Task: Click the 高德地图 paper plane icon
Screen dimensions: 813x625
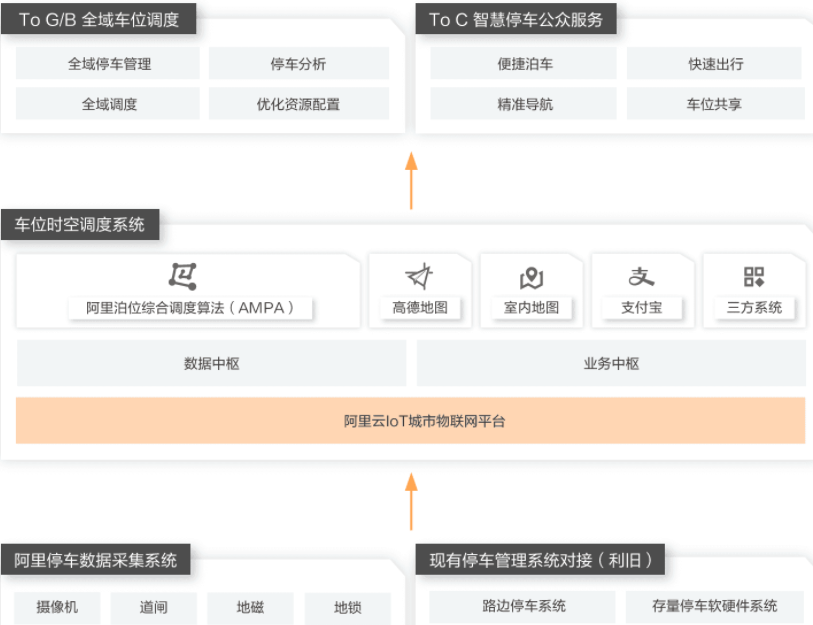Action: coord(419,276)
